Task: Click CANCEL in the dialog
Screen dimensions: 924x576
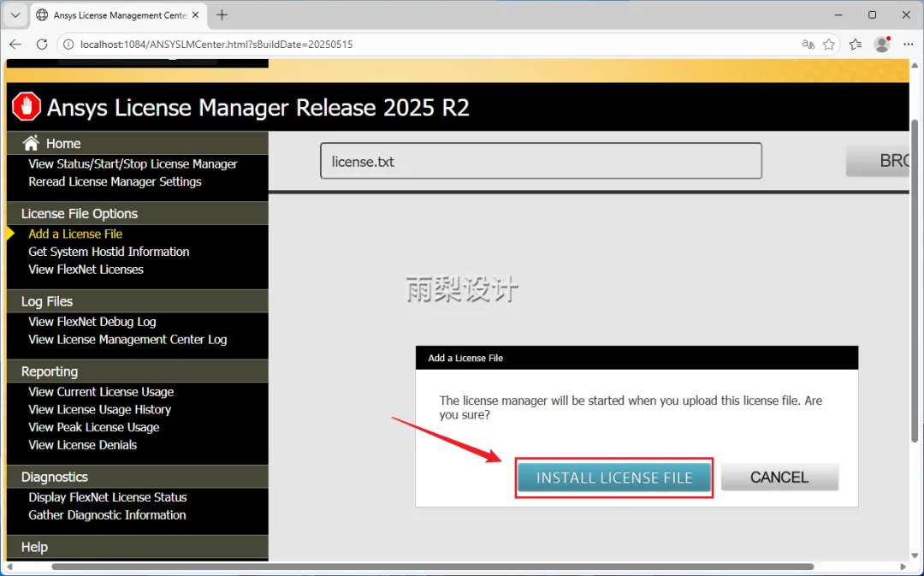Action: tap(779, 478)
